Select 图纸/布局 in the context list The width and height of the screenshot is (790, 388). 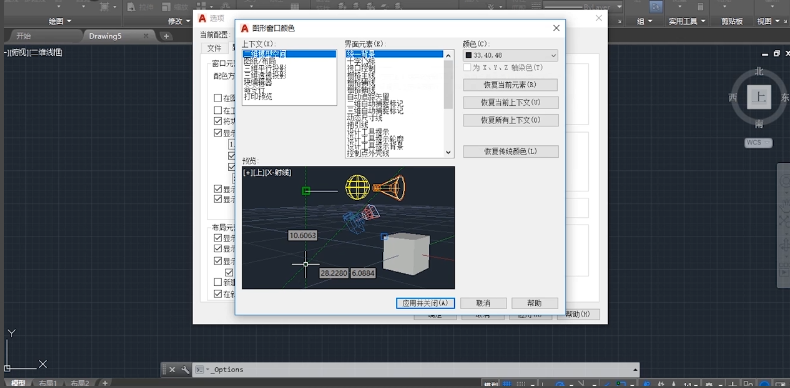(x=256, y=61)
